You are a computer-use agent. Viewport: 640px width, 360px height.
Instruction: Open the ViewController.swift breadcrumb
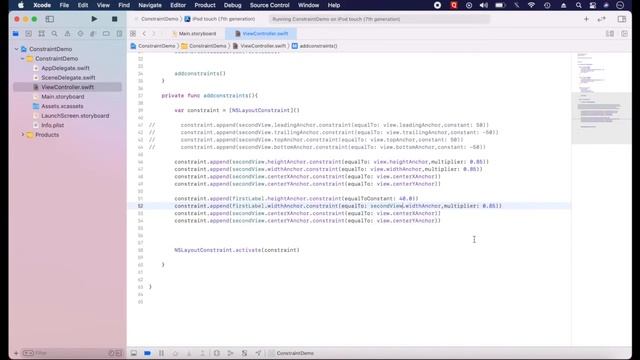(260, 46)
